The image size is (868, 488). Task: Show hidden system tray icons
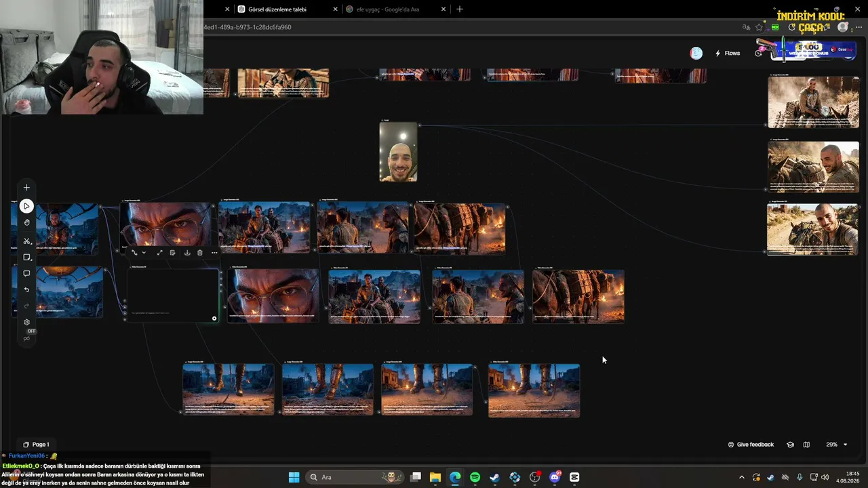pos(741,477)
